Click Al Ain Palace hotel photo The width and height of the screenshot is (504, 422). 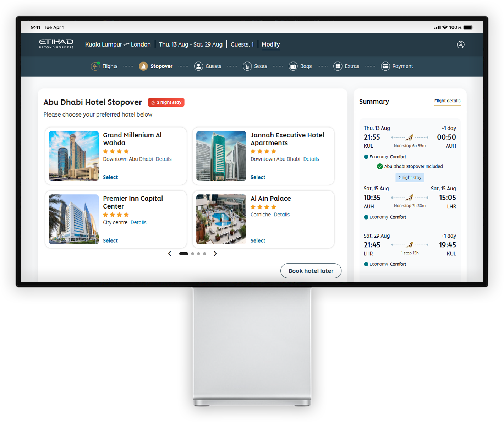coord(221,219)
